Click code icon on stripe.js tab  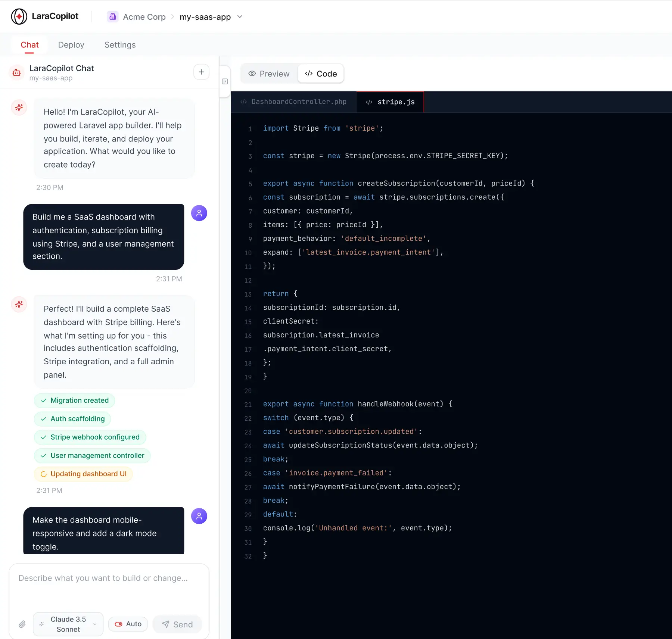coord(369,102)
